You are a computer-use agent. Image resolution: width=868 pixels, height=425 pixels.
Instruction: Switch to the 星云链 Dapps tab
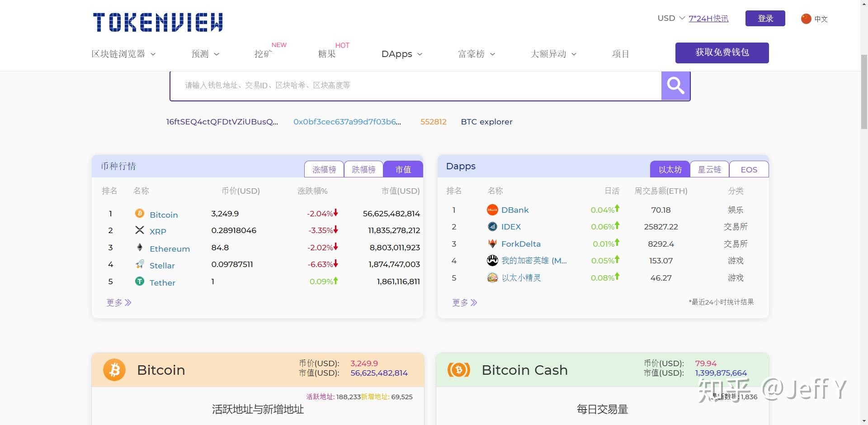tap(709, 169)
